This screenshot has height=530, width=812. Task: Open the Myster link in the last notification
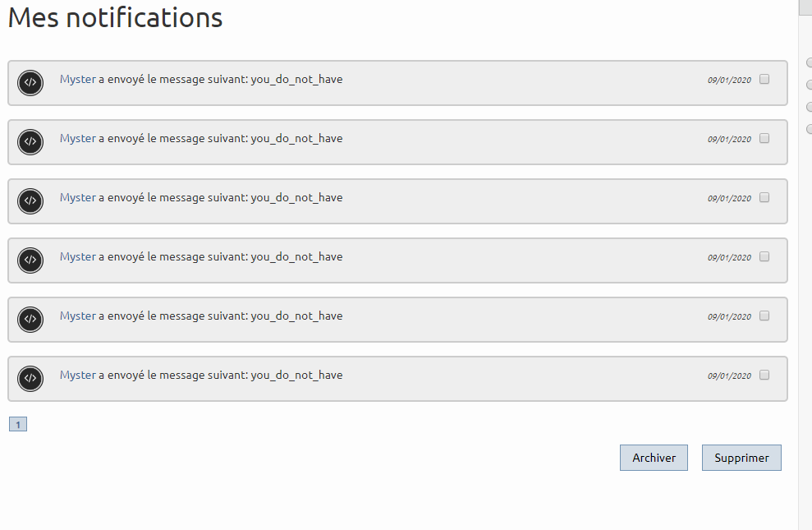(x=78, y=376)
